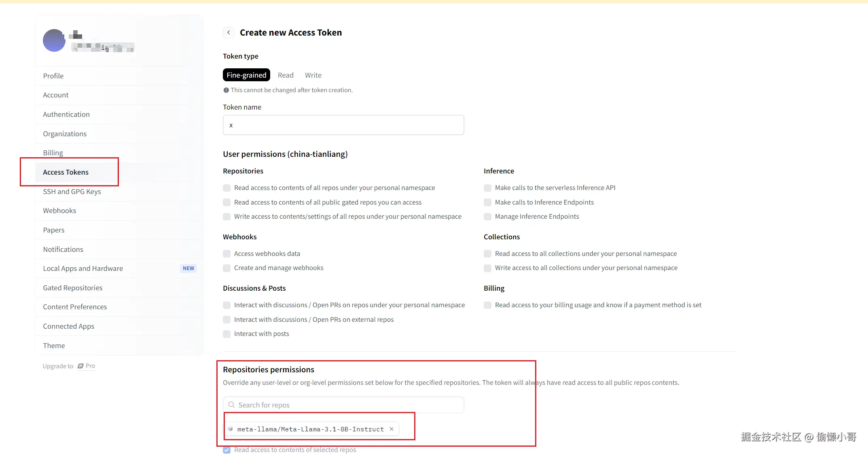Click the user avatar circle in sidebar
868x454 pixels.
coord(54,40)
